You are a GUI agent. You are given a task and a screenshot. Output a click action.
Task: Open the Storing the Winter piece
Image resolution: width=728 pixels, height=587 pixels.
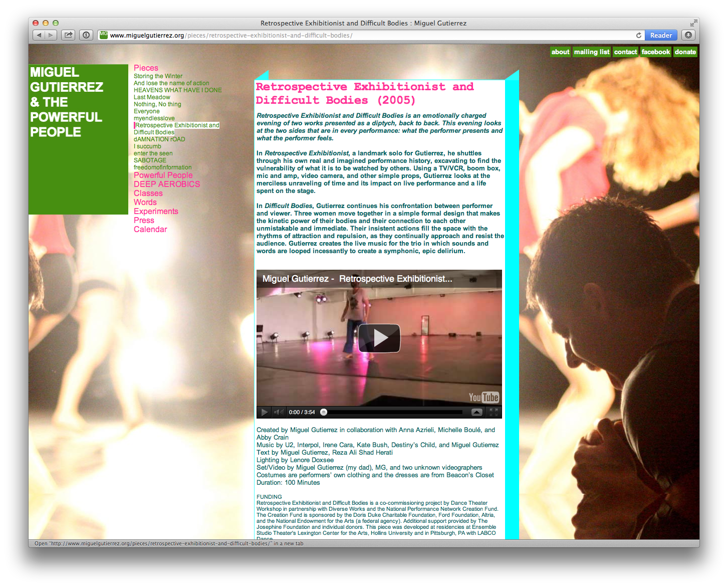(x=158, y=76)
